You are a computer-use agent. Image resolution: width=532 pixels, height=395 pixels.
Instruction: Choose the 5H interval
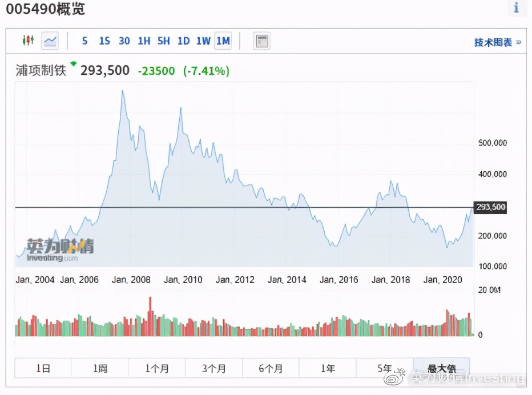point(163,41)
